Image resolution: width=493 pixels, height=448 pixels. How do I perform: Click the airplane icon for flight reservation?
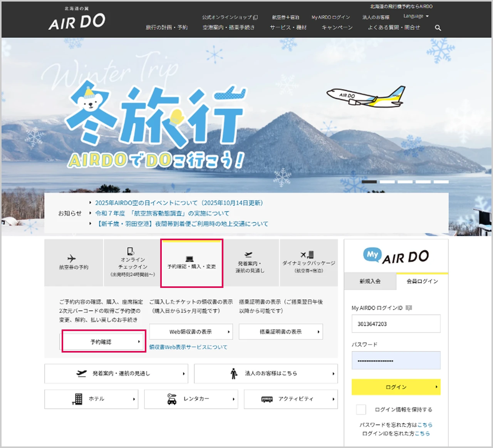click(x=72, y=259)
